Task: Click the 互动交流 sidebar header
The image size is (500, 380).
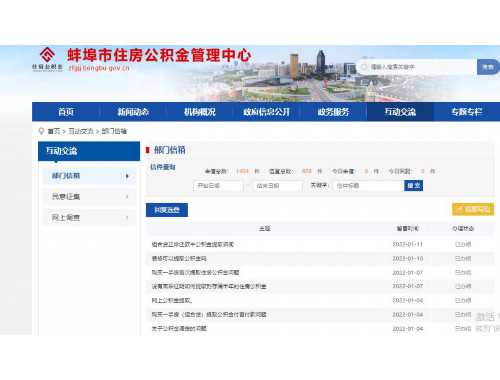Action: point(89,151)
